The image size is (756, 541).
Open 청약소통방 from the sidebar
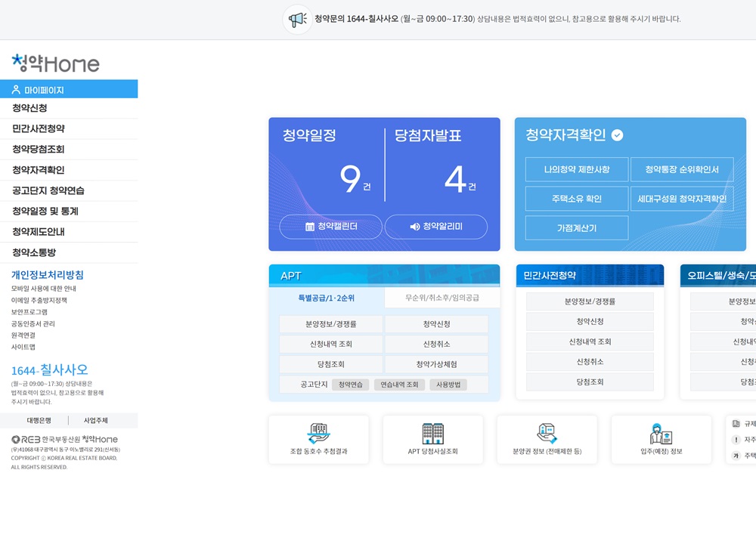tap(34, 253)
